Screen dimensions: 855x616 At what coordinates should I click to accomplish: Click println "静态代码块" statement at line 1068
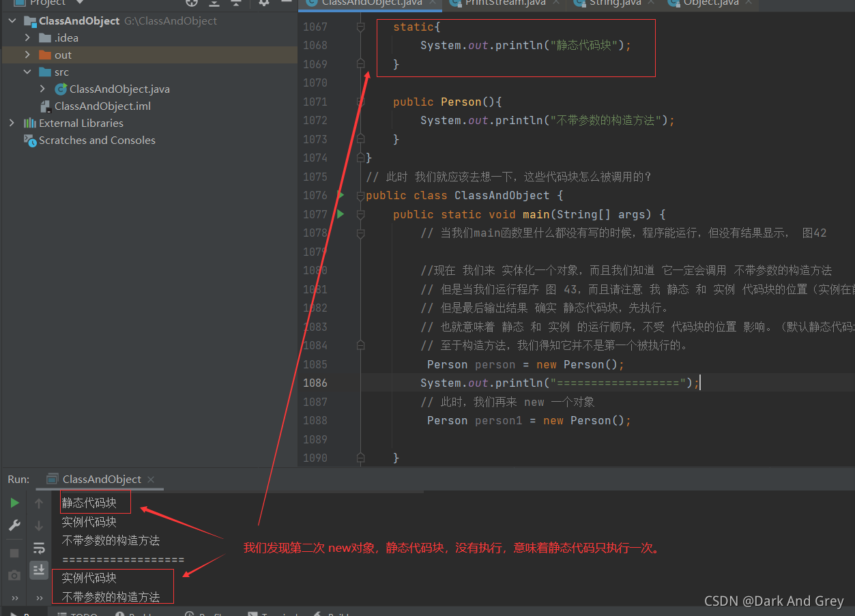[x=525, y=46]
